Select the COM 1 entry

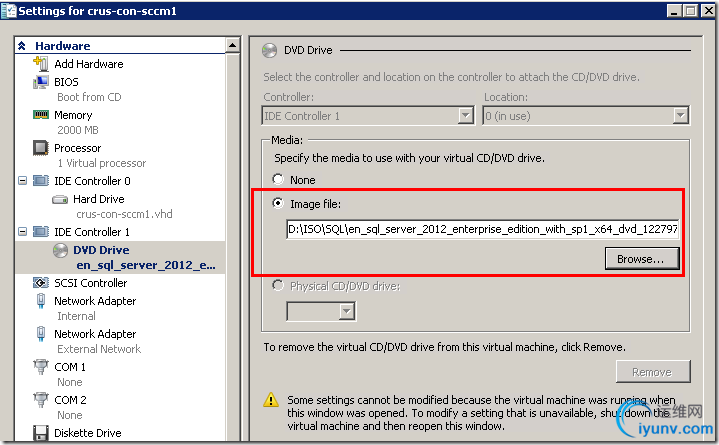(70, 367)
